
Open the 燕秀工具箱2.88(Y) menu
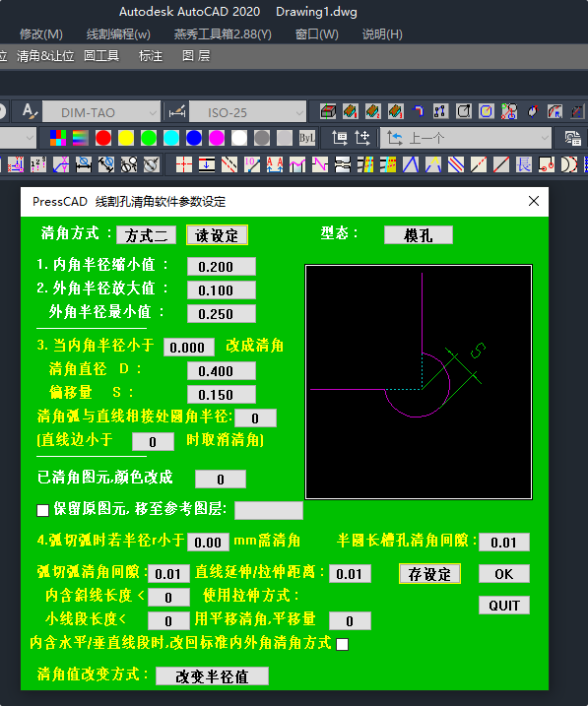coord(223,34)
